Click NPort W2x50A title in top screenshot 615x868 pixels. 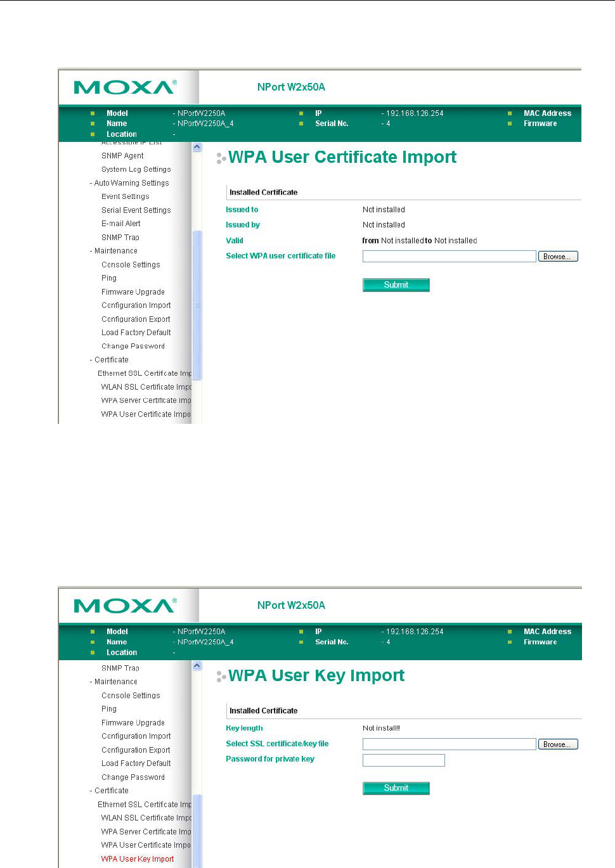click(x=291, y=87)
